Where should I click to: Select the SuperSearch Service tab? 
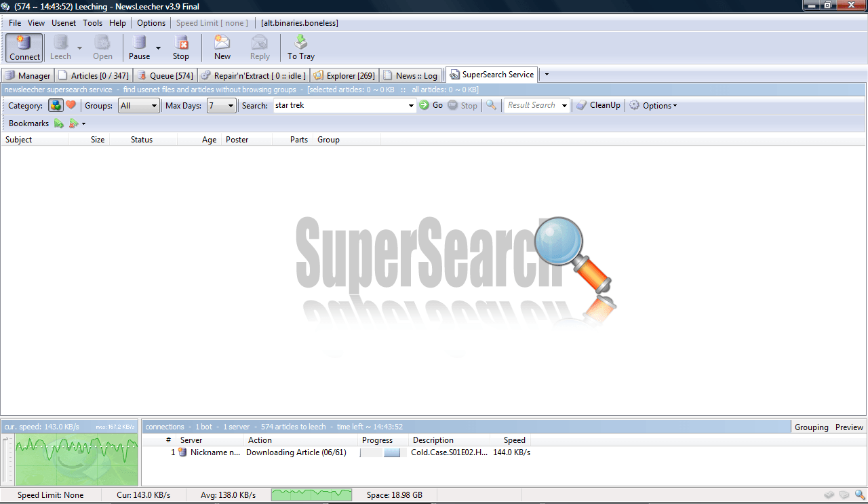(x=492, y=75)
